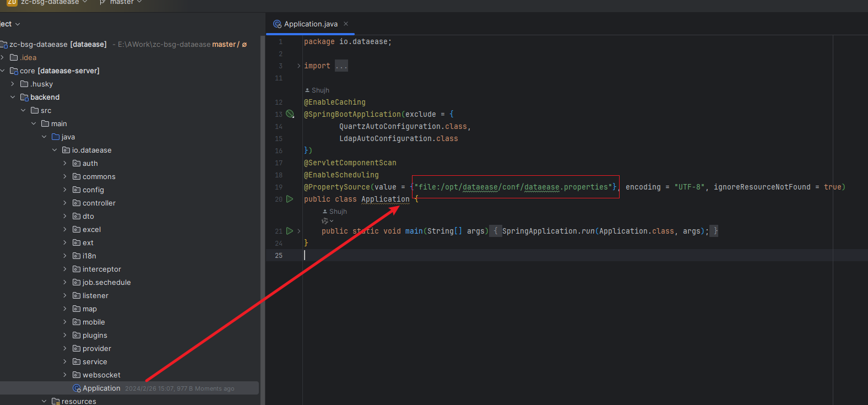Collapse the io.dataease package

(55, 150)
